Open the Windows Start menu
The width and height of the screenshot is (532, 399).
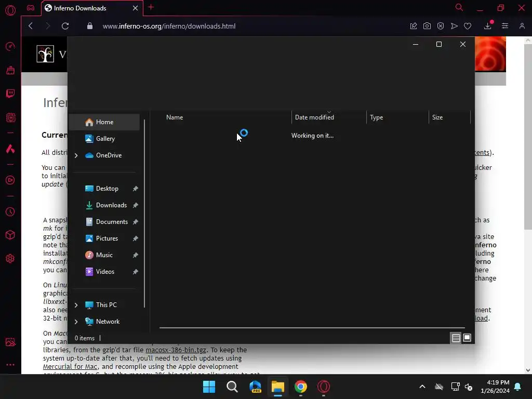(209, 387)
